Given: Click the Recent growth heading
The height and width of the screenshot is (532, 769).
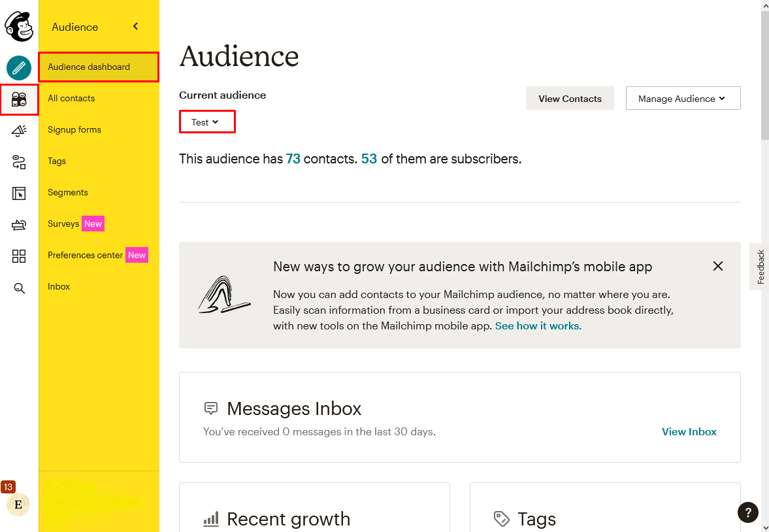Looking at the screenshot, I should (288, 519).
